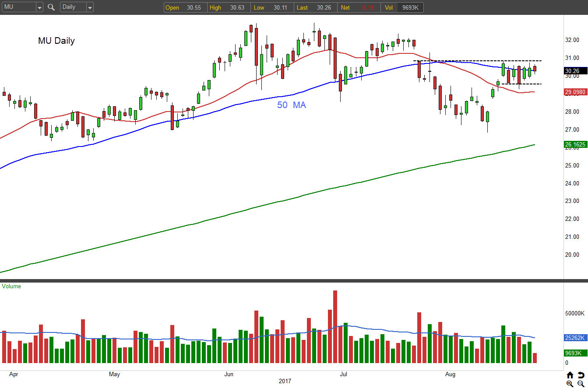588x388 pixels.
Task: Click the 32.00 price axis label
Action: click(572, 40)
